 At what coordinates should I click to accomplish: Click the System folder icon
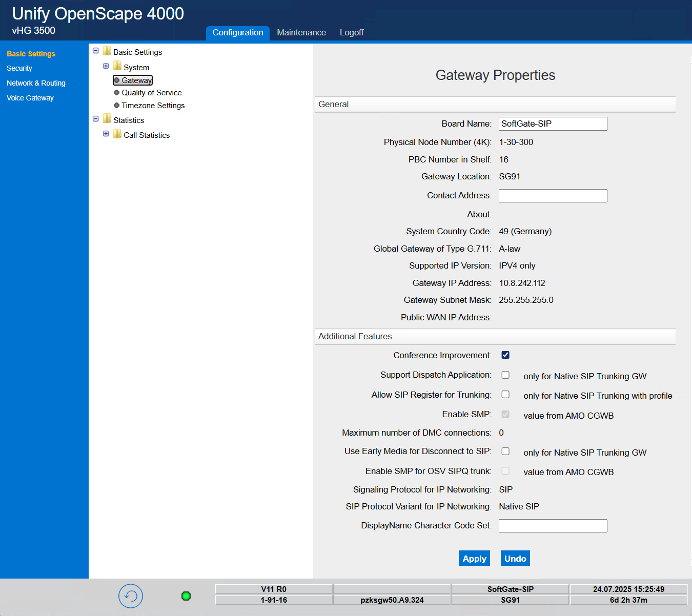tap(116, 66)
